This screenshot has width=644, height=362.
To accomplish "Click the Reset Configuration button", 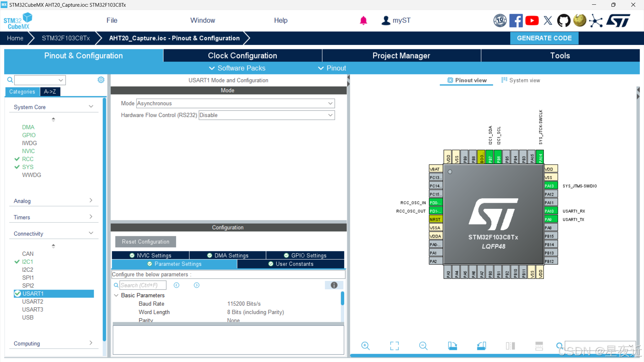I will pyautogui.click(x=146, y=242).
